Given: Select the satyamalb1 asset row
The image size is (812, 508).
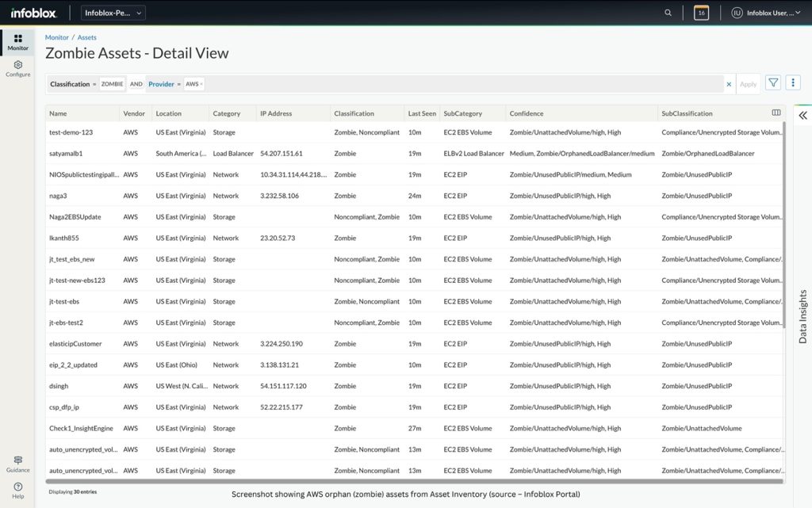Looking at the screenshot, I should coord(66,154).
